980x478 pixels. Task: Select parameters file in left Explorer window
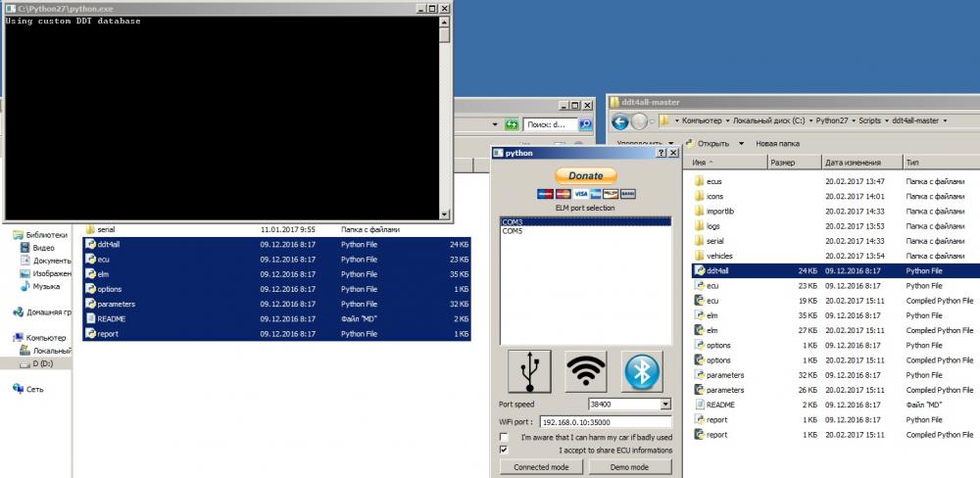pos(277,305)
